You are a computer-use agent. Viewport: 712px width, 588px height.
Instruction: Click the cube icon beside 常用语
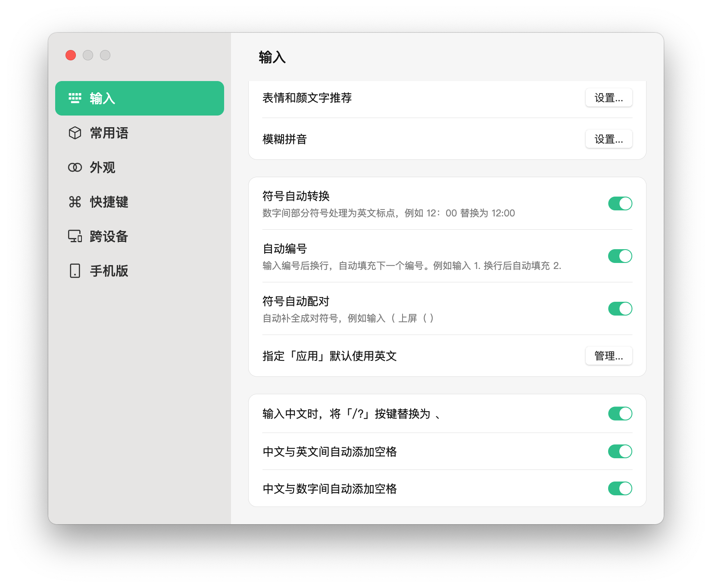pyautogui.click(x=75, y=133)
